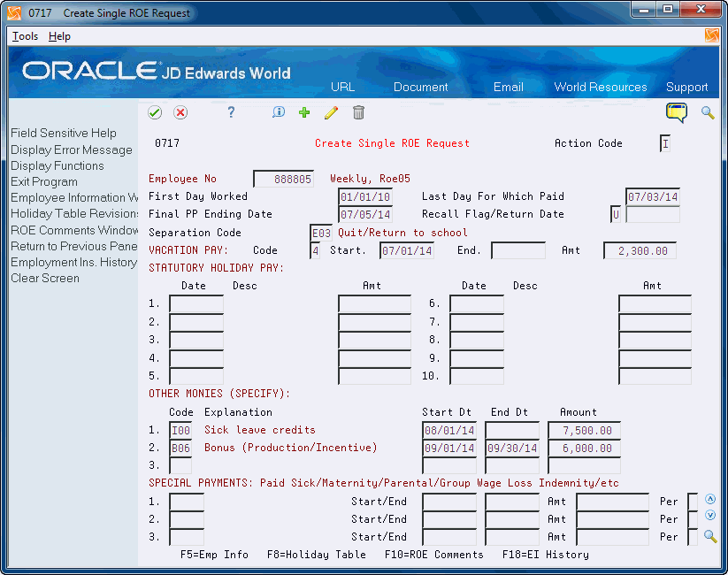Image resolution: width=728 pixels, height=575 pixels.
Task: Open the Document header link
Action: point(421,87)
